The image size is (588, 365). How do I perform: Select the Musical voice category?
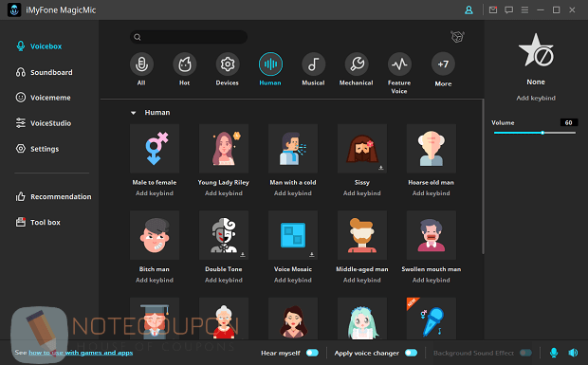point(313,64)
